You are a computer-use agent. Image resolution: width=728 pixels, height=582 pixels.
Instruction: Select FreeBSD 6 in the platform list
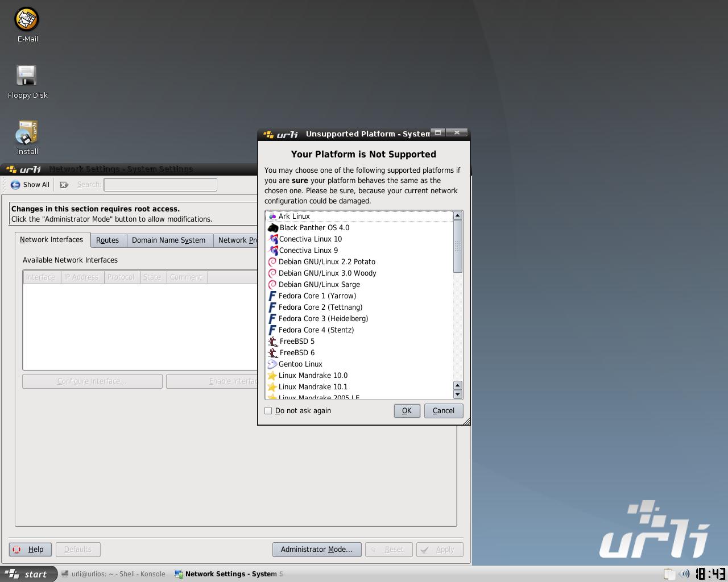click(x=359, y=352)
